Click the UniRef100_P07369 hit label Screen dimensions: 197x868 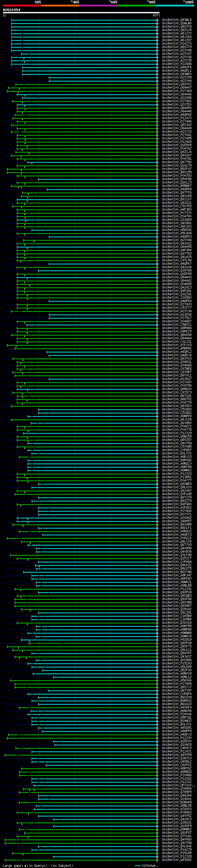[x=176, y=91]
